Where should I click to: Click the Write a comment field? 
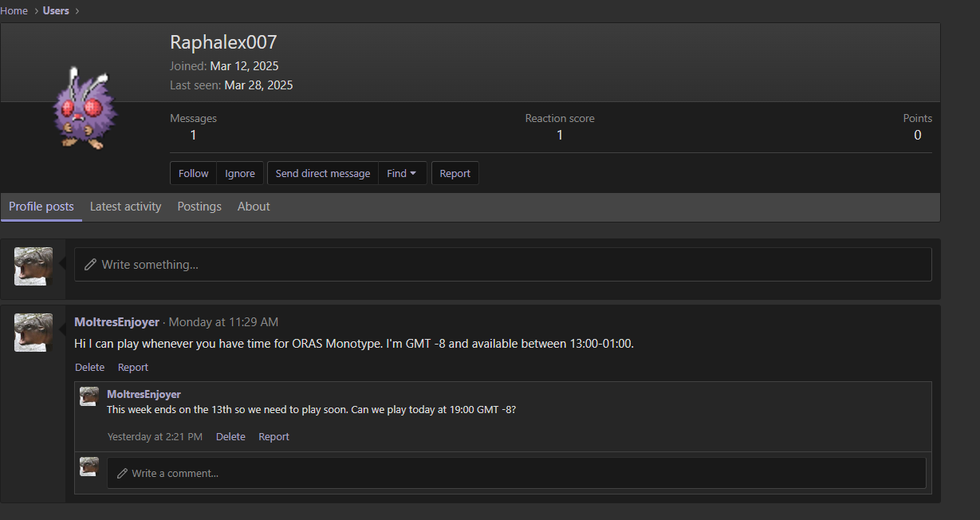point(517,473)
